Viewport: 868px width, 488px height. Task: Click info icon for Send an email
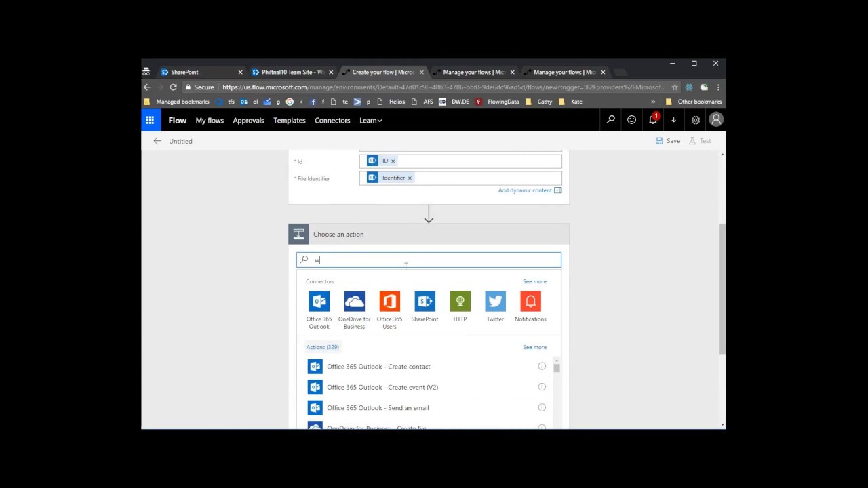[542, 407]
